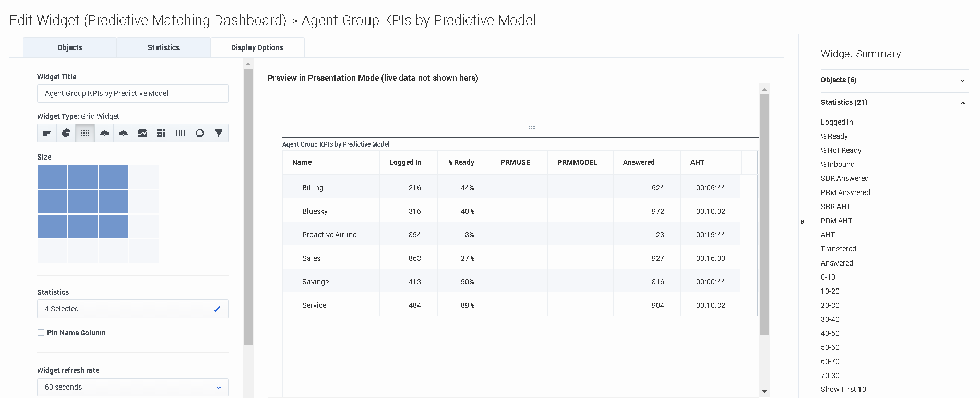
Task: Click the preview pane vertical scrollbar thumb
Action: pos(764,214)
